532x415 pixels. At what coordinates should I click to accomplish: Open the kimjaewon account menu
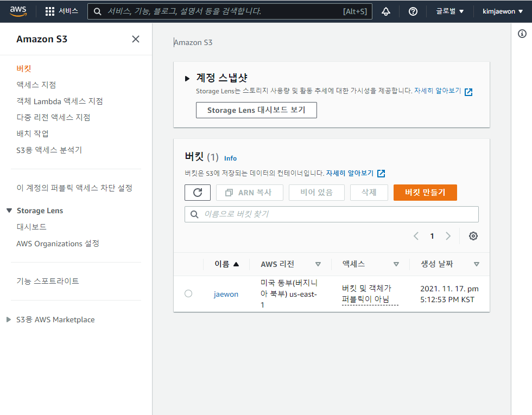click(x=502, y=11)
